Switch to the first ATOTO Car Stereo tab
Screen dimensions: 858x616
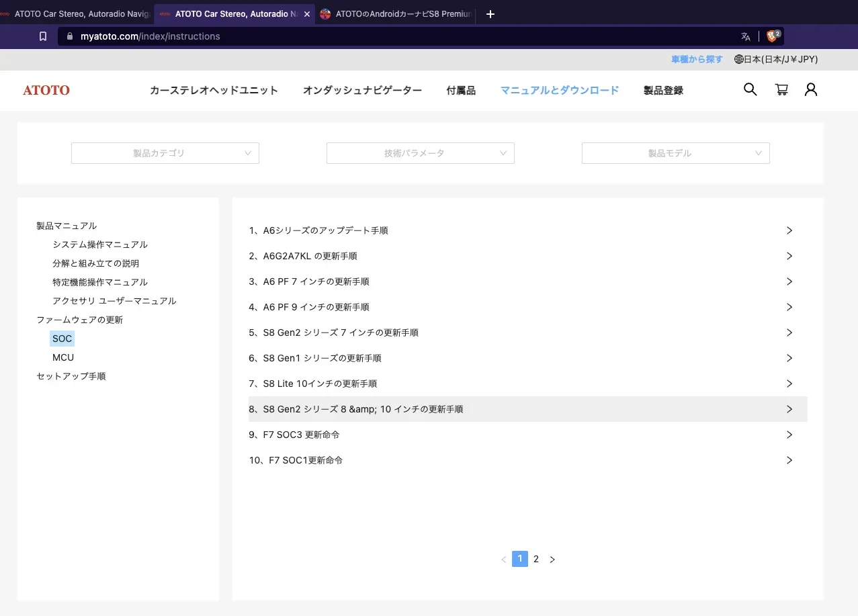click(x=75, y=14)
